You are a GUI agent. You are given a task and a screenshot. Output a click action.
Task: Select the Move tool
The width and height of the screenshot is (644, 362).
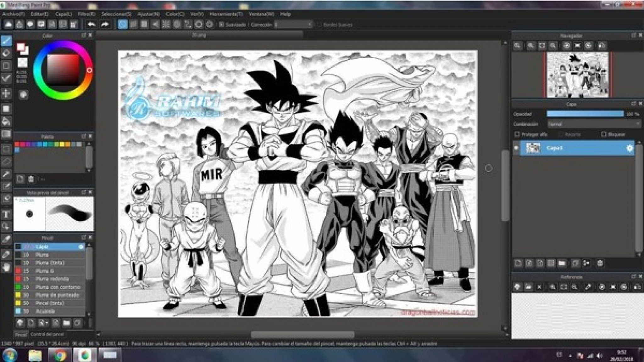6,93
